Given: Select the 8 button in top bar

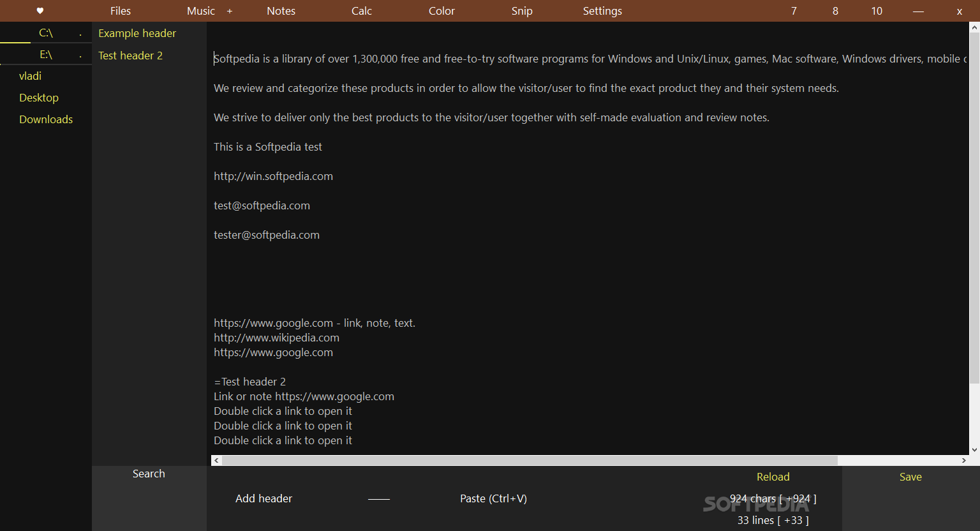Looking at the screenshot, I should tap(835, 11).
